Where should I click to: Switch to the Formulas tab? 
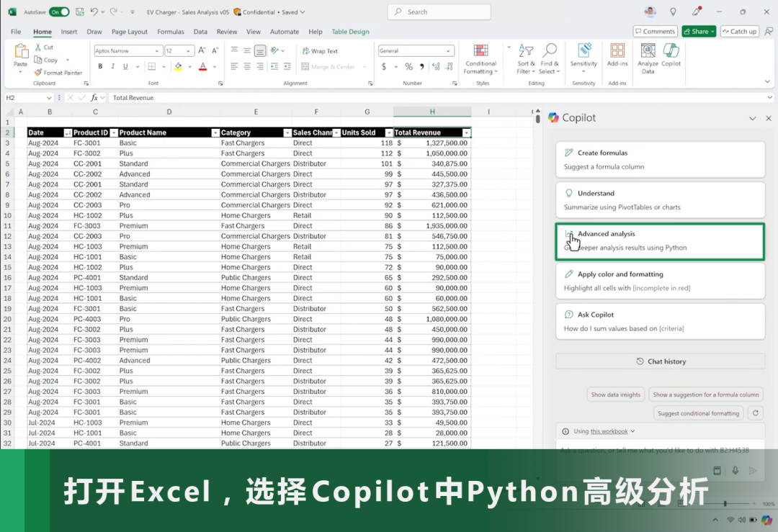click(x=170, y=31)
